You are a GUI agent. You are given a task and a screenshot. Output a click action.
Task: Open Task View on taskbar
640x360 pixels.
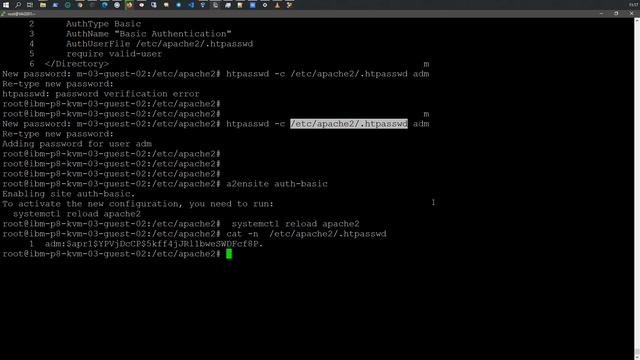[x=30, y=5]
